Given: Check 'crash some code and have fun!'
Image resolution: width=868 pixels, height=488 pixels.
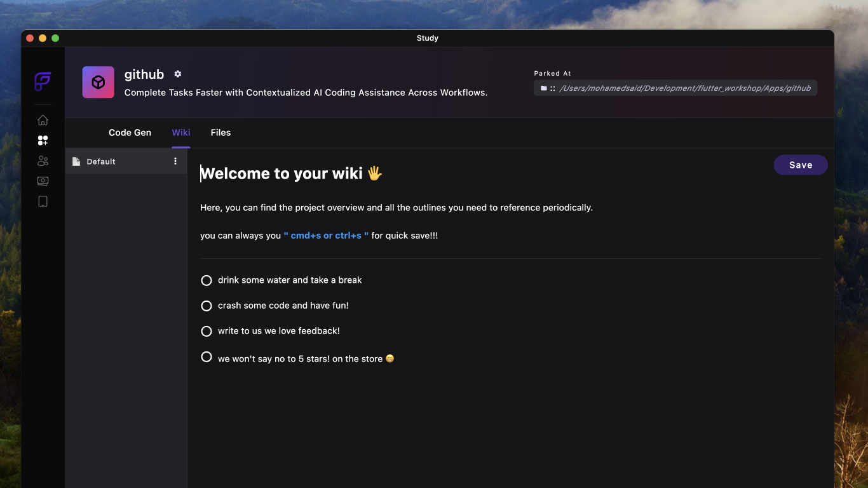Looking at the screenshot, I should click(207, 306).
